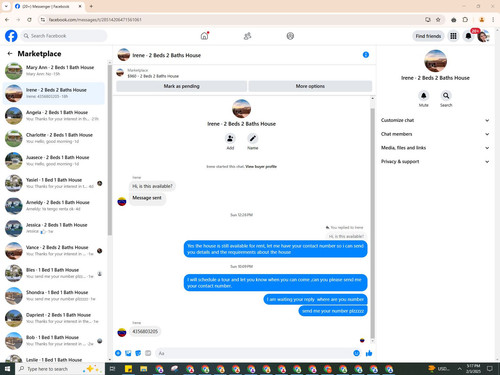Attach a photo using the image icon

point(128,353)
